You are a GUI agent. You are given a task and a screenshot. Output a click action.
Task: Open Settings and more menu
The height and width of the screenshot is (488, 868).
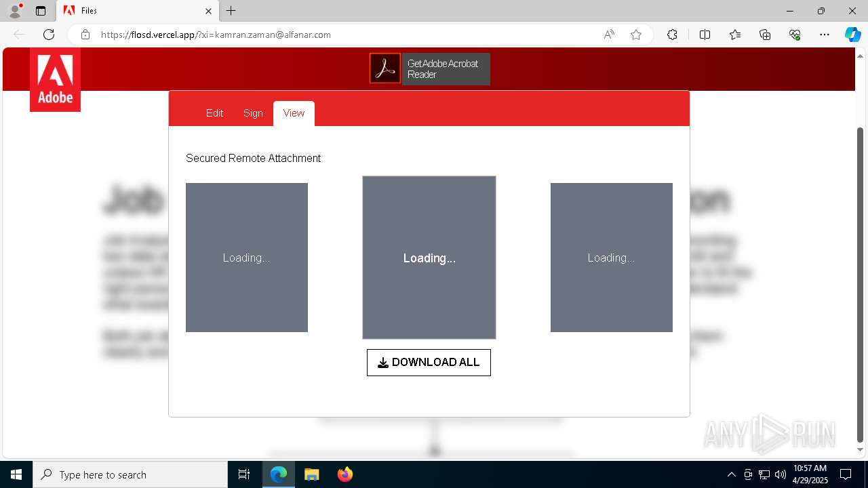(825, 35)
